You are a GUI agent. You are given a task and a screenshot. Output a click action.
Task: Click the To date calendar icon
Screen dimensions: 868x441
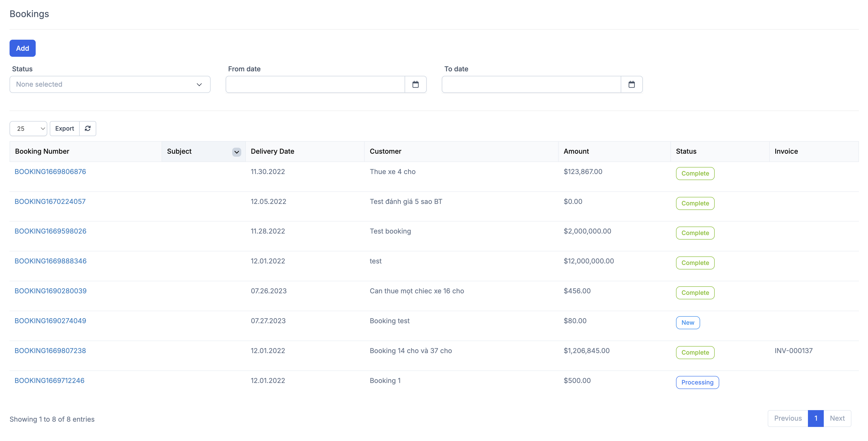click(631, 84)
